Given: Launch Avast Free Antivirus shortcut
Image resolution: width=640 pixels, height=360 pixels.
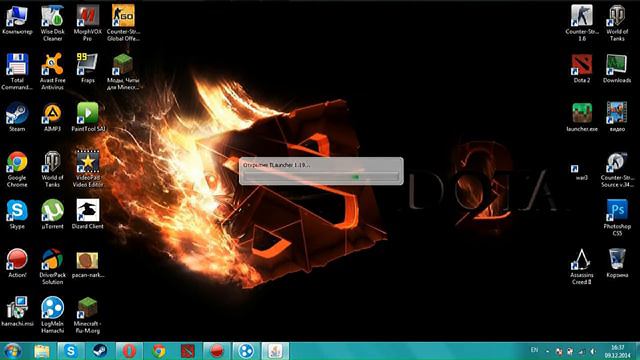Looking at the screenshot, I should coord(52,71).
